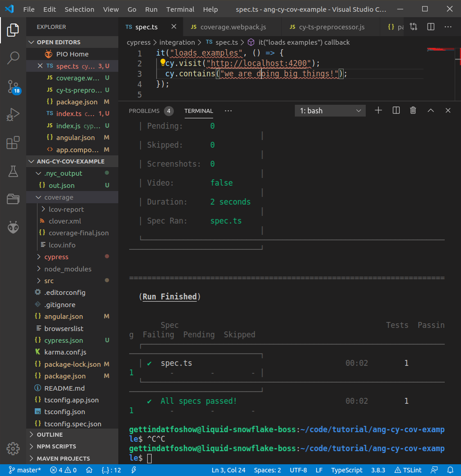This screenshot has width=461, height=476.
Task: Open the Test flask view
Action: [x=13, y=171]
